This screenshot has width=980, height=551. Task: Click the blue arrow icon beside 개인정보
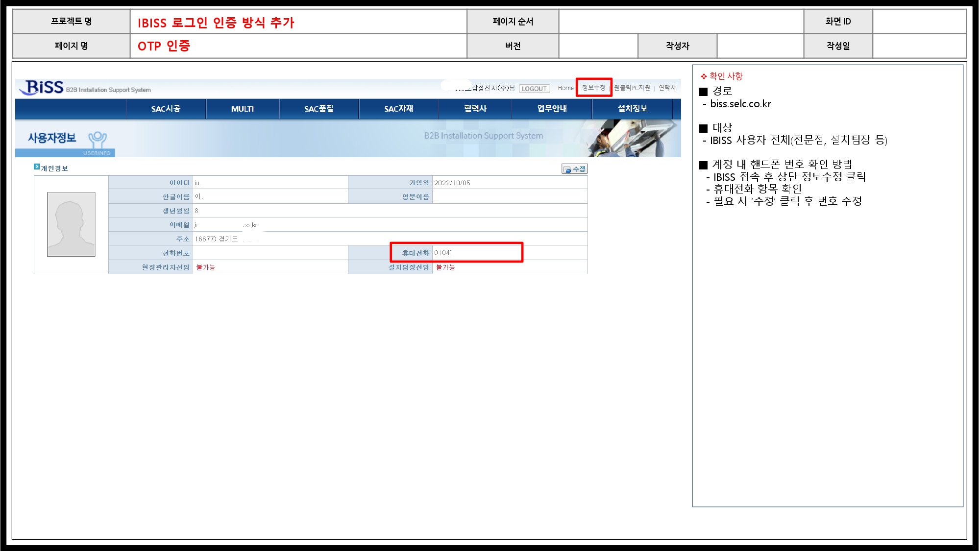point(36,167)
